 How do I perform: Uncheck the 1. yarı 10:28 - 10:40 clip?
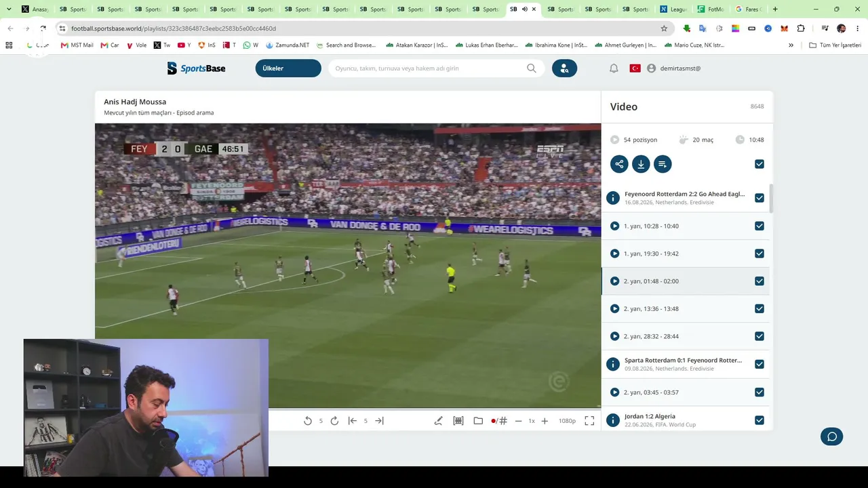[x=759, y=226]
